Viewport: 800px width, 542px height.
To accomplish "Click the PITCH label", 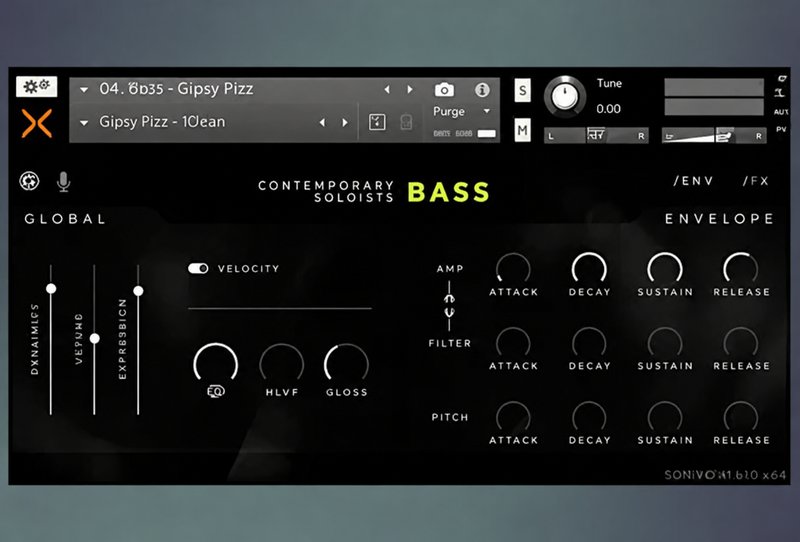I will (x=449, y=417).
